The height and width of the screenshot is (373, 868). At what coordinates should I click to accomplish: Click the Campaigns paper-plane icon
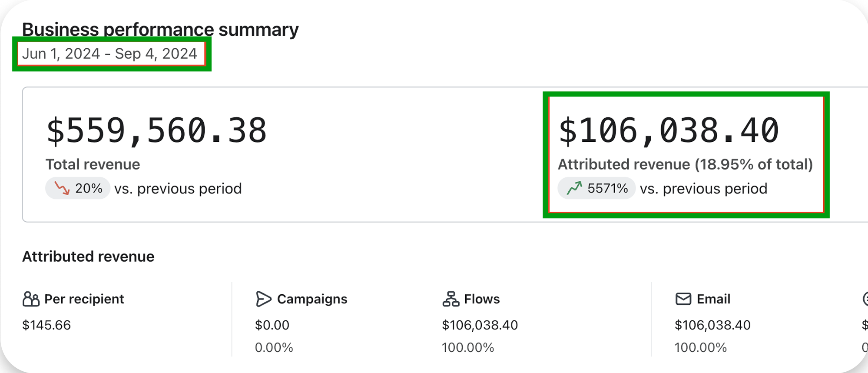(x=263, y=299)
